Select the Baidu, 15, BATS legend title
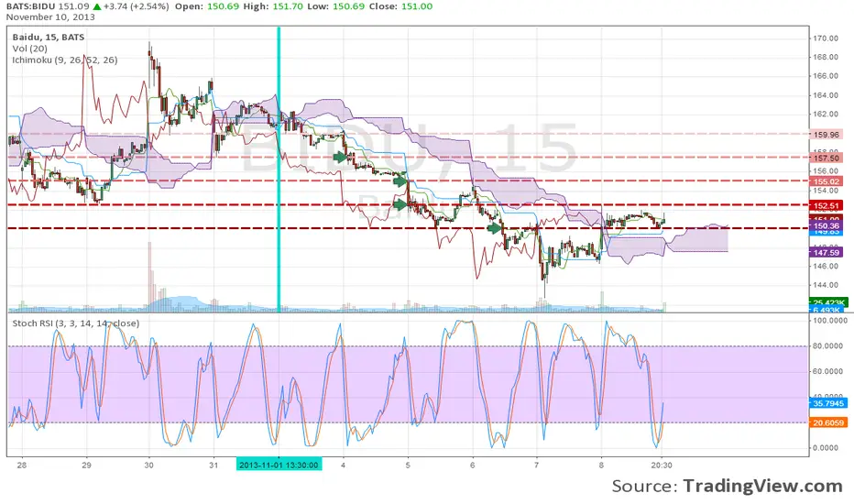This screenshot has width=854, height=504. [x=49, y=37]
